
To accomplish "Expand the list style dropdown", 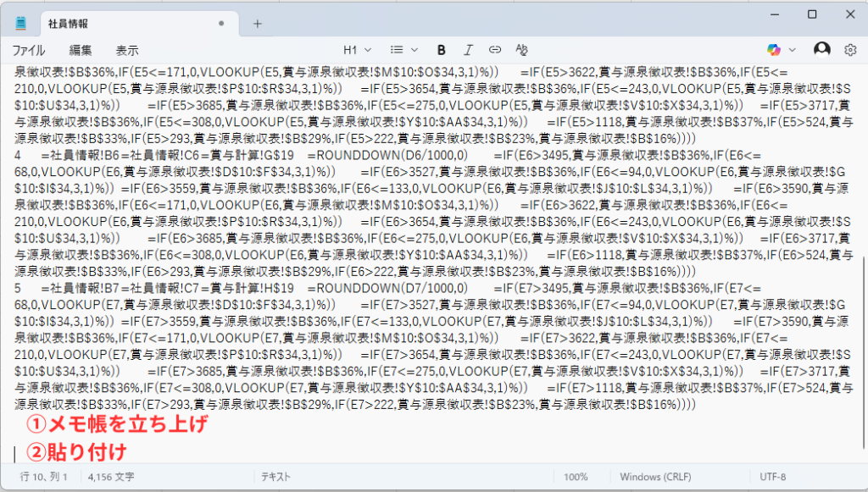I will point(403,50).
